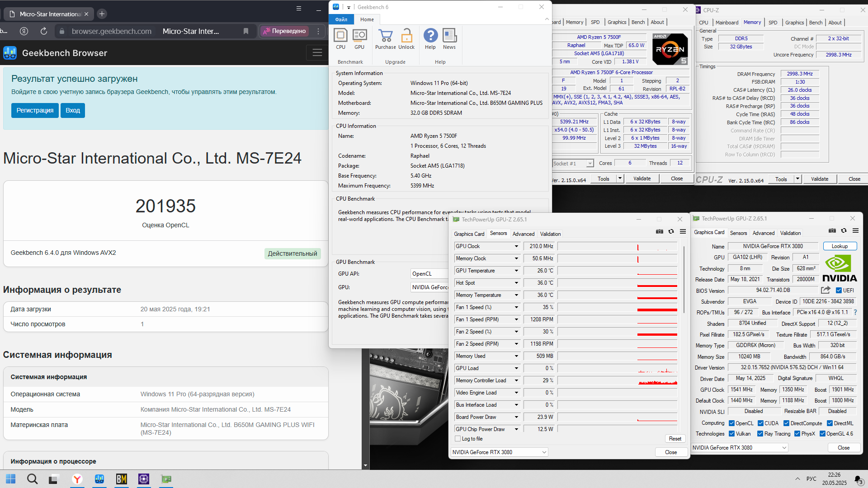
Task: Click camera icon in GPU-Z Graphics Card window
Action: [x=832, y=230]
